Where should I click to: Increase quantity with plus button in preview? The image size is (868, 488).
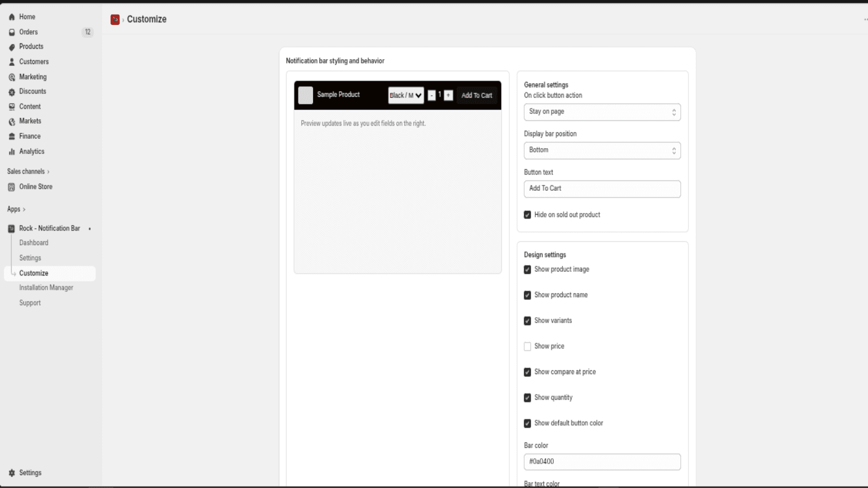coord(449,95)
